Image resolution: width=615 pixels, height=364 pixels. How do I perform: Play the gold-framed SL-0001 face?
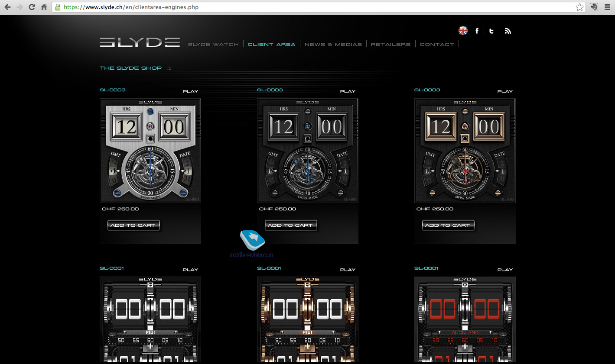[348, 270]
